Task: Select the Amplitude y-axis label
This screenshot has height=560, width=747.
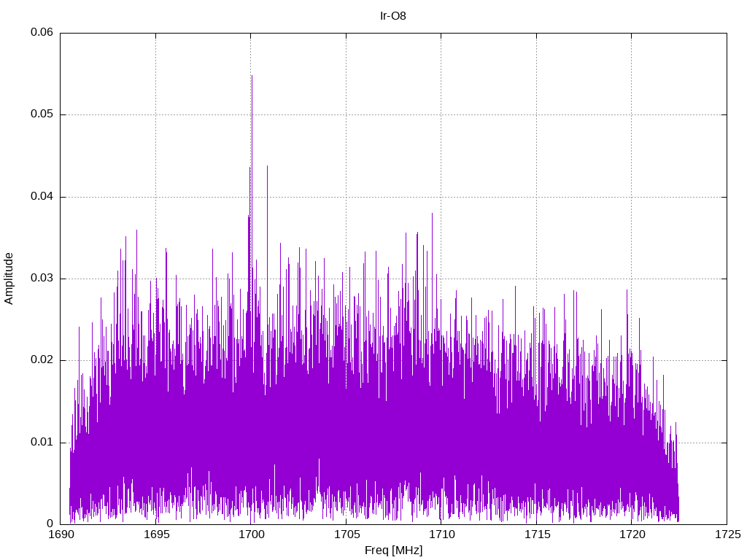Action: pos(9,279)
